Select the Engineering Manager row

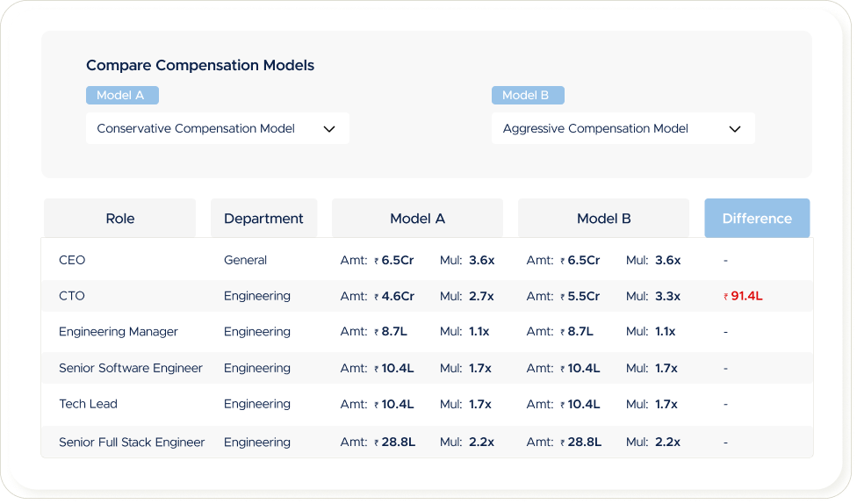119,332
